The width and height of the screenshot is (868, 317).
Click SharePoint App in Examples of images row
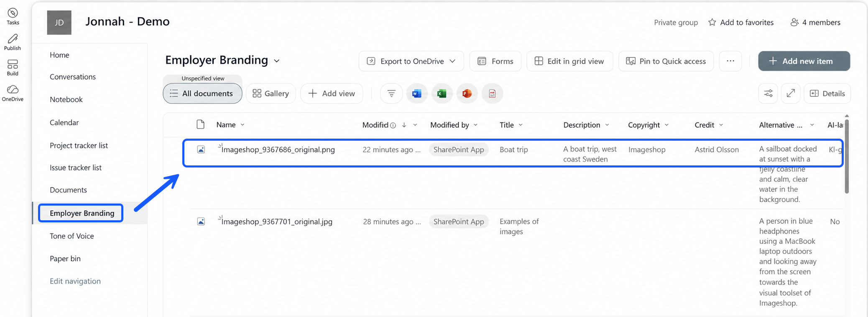coord(459,222)
